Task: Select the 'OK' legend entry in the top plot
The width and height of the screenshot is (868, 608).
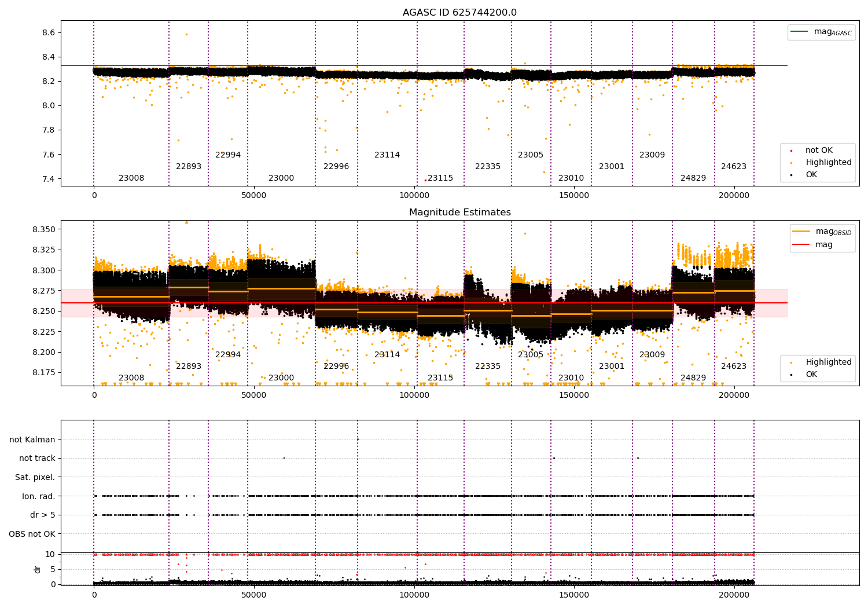Action: [811, 175]
